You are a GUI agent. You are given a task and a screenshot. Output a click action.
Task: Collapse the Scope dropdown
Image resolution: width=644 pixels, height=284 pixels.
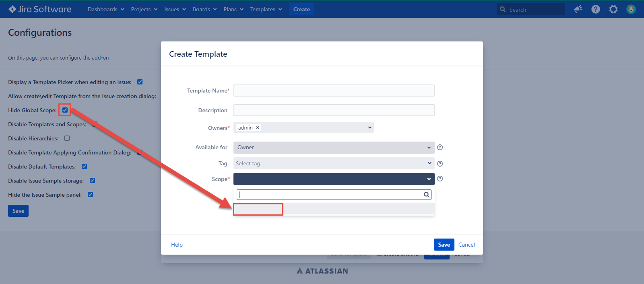[334, 179]
